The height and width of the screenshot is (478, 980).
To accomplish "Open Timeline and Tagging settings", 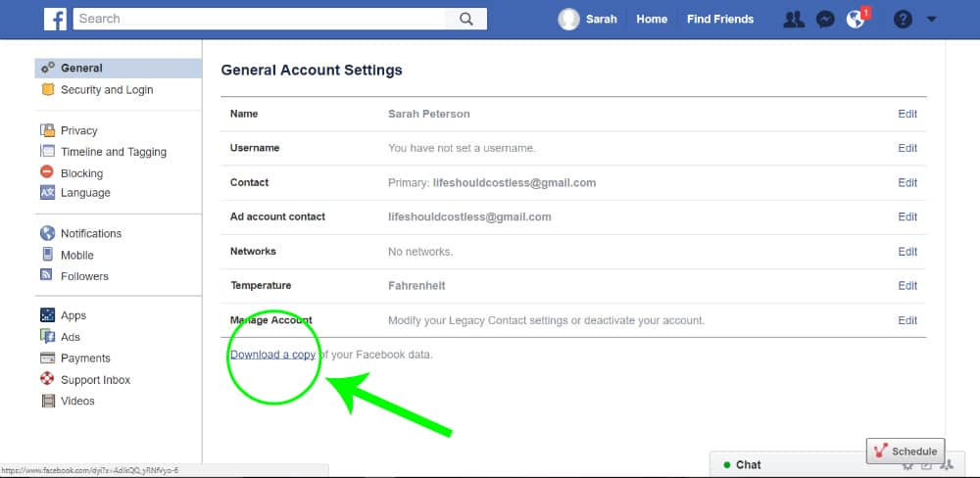I will click(114, 152).
